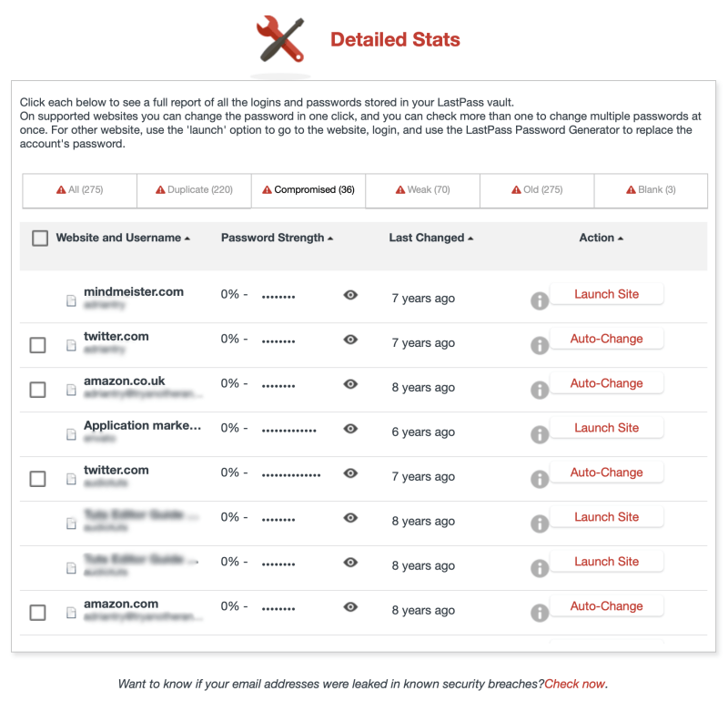Click the info icon for amazon.com
Viewport: 728px width, 701px height.
[540, 613]
